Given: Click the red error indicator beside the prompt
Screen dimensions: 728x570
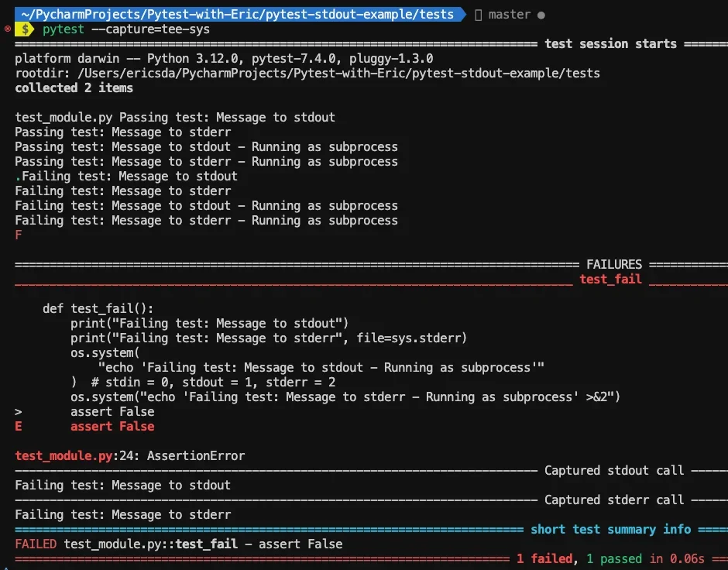Looking at the screenshot, I should (x=8, y=29).
